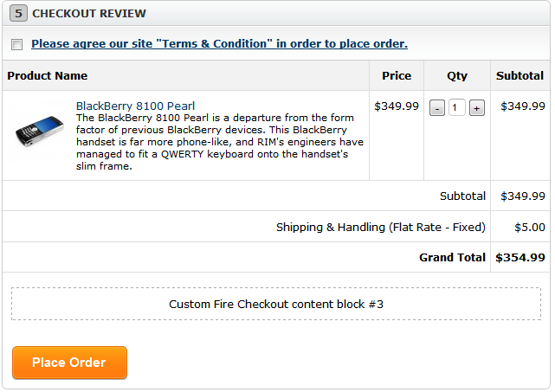Click the CHECKOUT REVIEW section header
Screen dimensions: 555x392
pyautogui.click(x=89, y=14)
